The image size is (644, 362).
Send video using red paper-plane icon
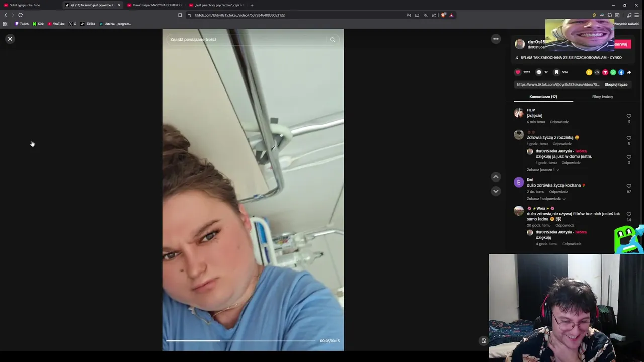605,72
